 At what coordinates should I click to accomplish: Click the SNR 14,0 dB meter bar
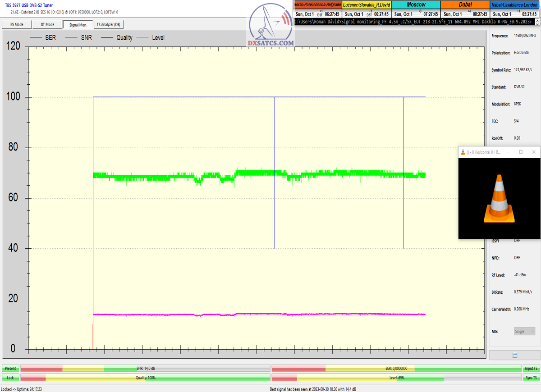146,368
